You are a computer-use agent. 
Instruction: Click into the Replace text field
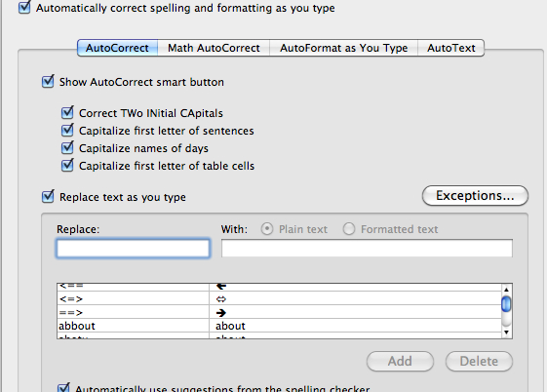[133, 249]
